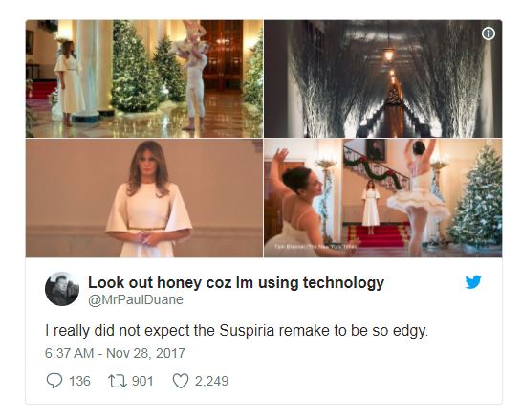Click the retweet arrows icon
The height and width of the screenshot is (420, 522).
(x=118, y=381)
